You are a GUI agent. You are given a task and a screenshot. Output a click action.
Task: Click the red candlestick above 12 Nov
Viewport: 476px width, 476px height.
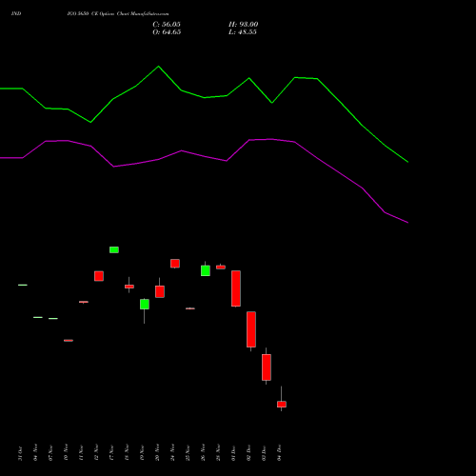point(99,276)
